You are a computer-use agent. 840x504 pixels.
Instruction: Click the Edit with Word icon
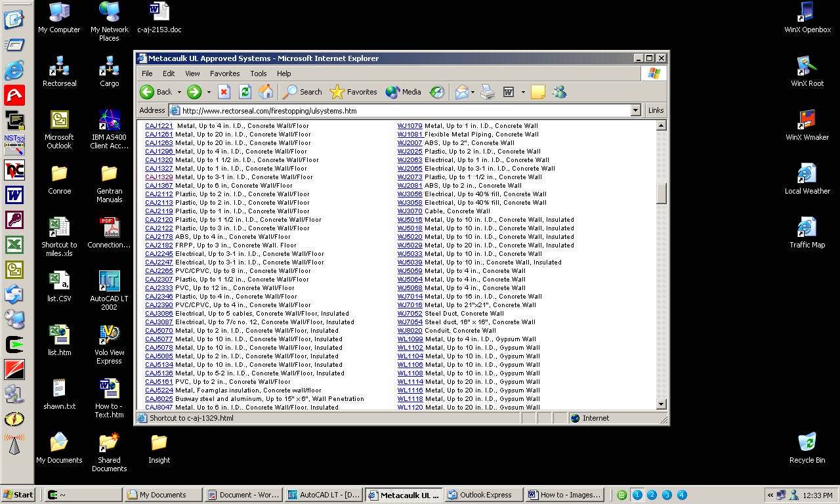click(509, 92)
